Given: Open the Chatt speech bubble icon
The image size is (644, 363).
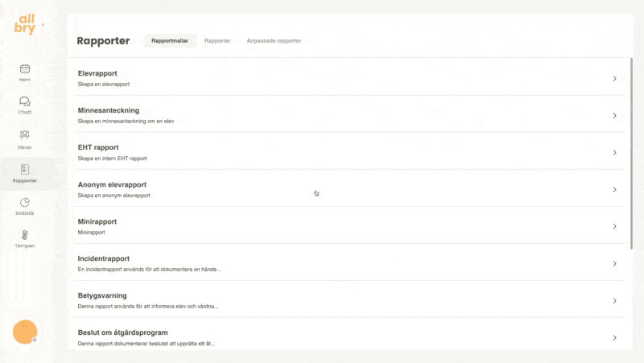Looking at the screenshot, I should [25, 101].
